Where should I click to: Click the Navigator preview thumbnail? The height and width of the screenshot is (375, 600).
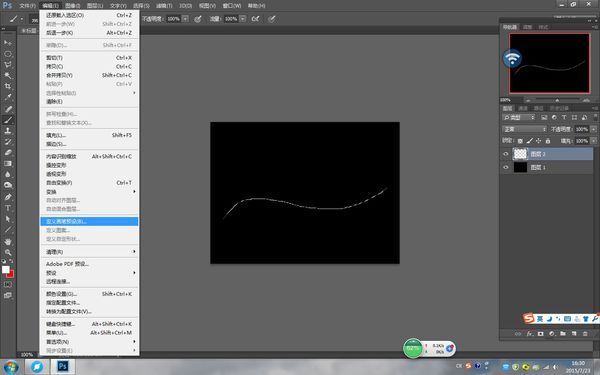549,63
